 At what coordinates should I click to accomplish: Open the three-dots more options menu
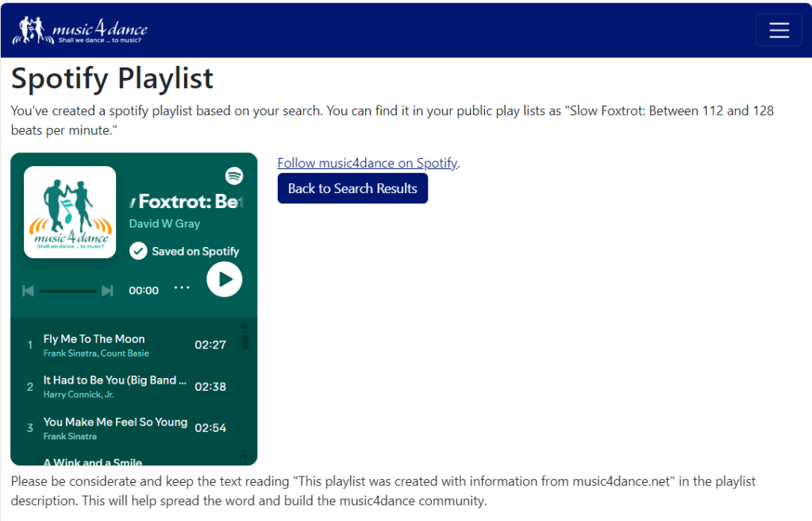182,288
